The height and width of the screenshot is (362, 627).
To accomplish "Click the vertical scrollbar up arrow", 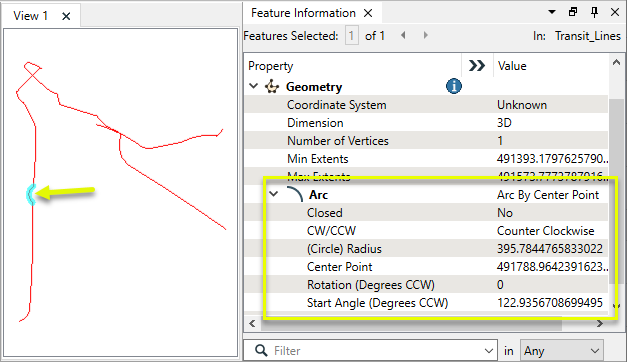I will point(616,62).
